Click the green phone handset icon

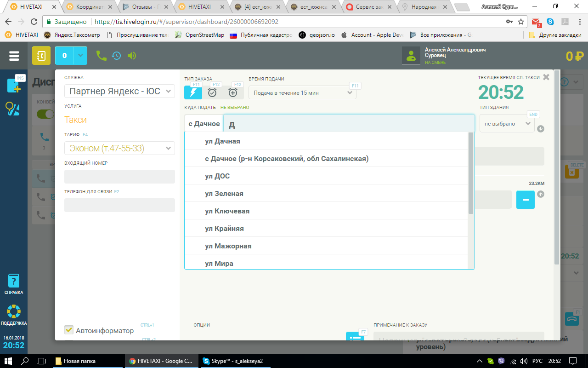pyautogui.click(x=101, y=56)
